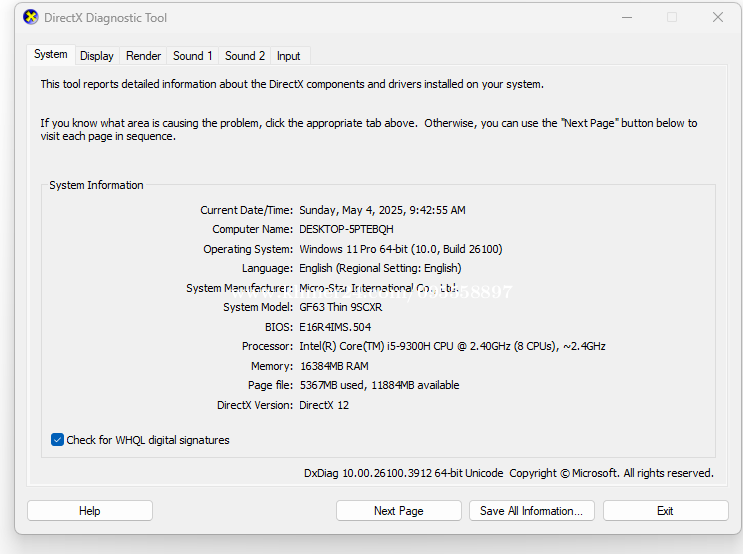Click the Memory label
Viewport: 743px width, 554px height.
(x=272, y=366)
